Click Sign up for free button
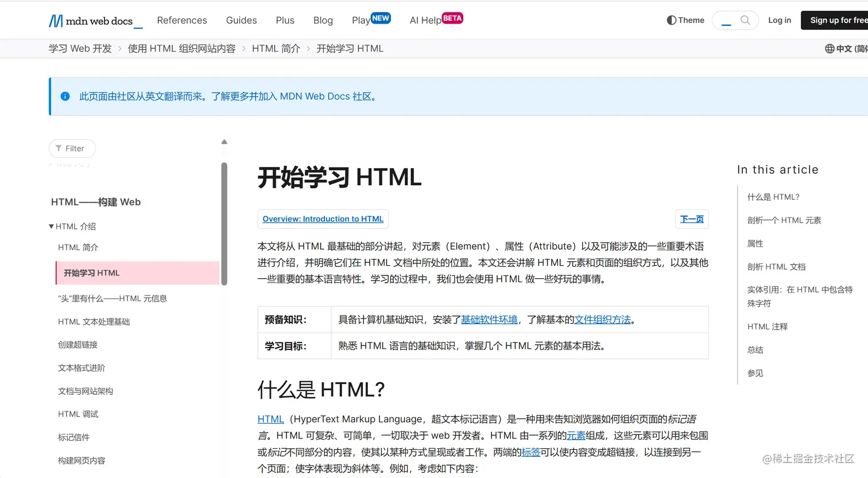The width and height of the screenshot is (868, 478). [835, 20]
